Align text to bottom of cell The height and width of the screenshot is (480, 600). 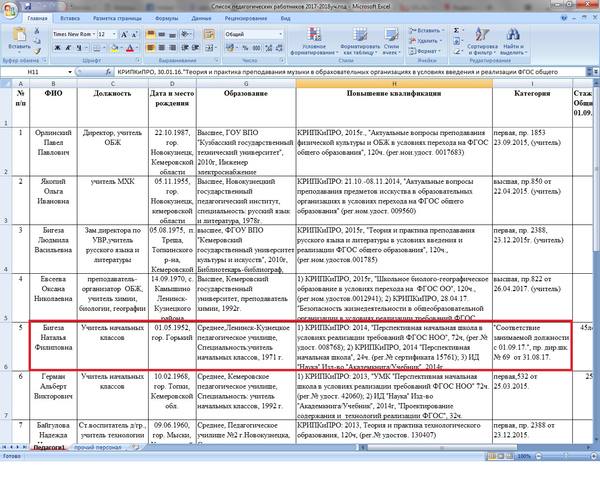[173, 34]
